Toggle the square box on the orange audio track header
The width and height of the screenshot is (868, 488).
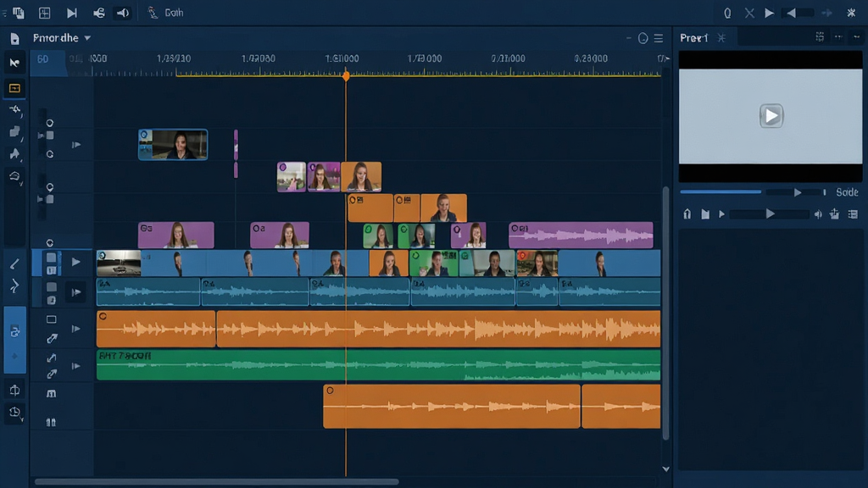(52, 319)
